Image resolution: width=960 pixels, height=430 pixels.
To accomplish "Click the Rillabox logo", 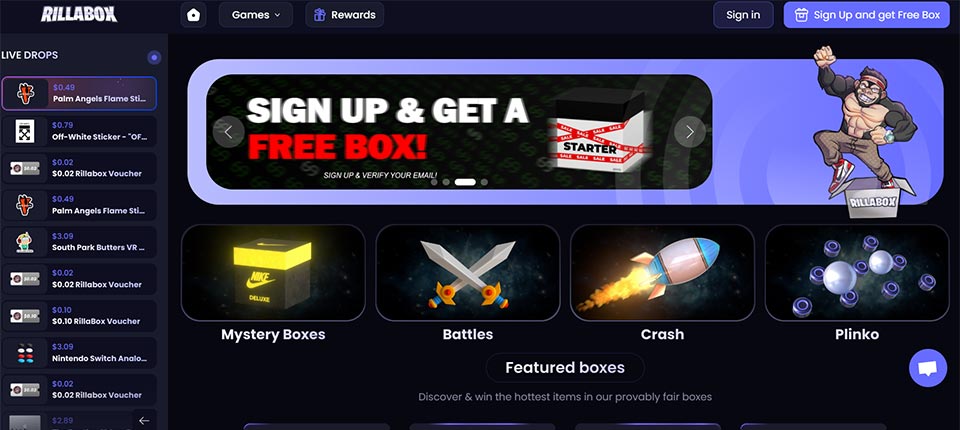I will (x=79, y=14).
